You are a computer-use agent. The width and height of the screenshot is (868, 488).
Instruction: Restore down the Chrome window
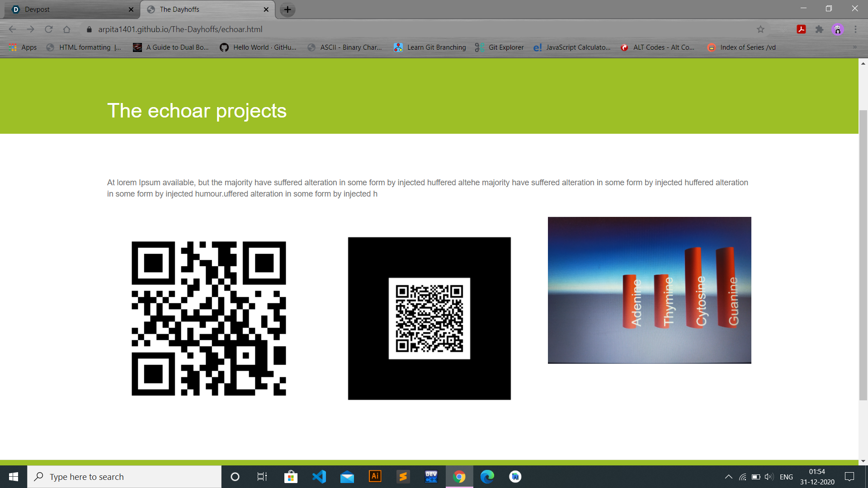(829, 9)
